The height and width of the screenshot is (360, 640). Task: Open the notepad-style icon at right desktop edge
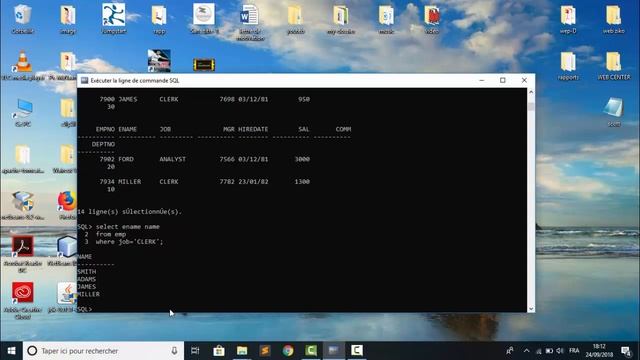point(613,108)
